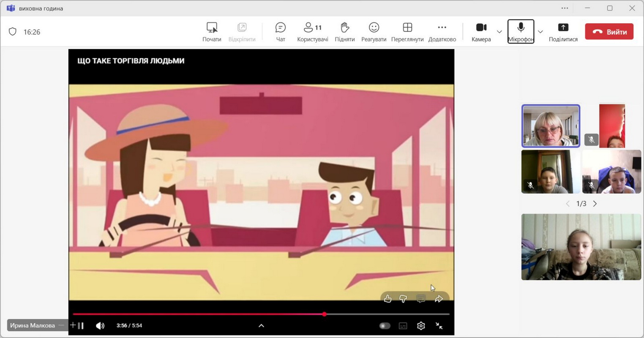Open reactions menu (Реагувати)
644x338 pixels.
click(374, 32)
